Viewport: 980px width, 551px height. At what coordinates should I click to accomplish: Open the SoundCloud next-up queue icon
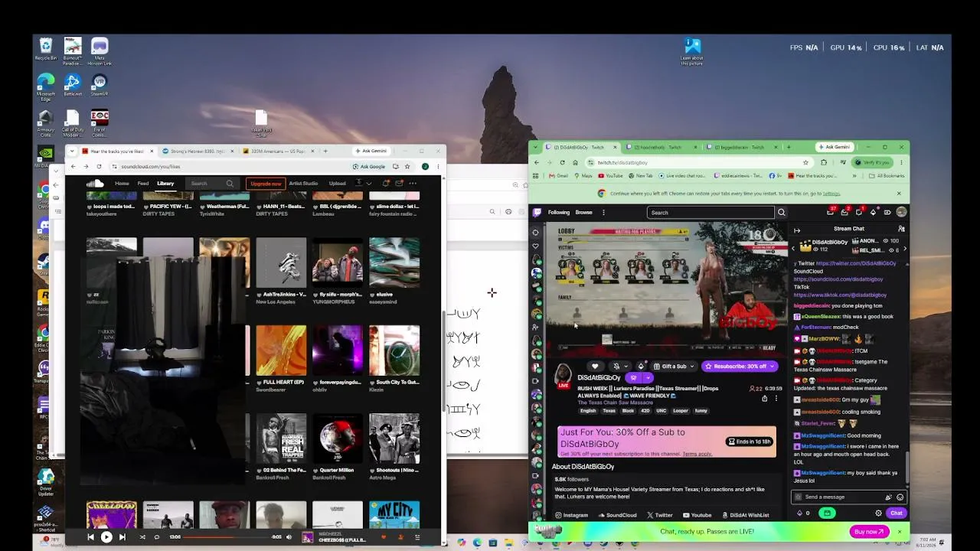417,537
